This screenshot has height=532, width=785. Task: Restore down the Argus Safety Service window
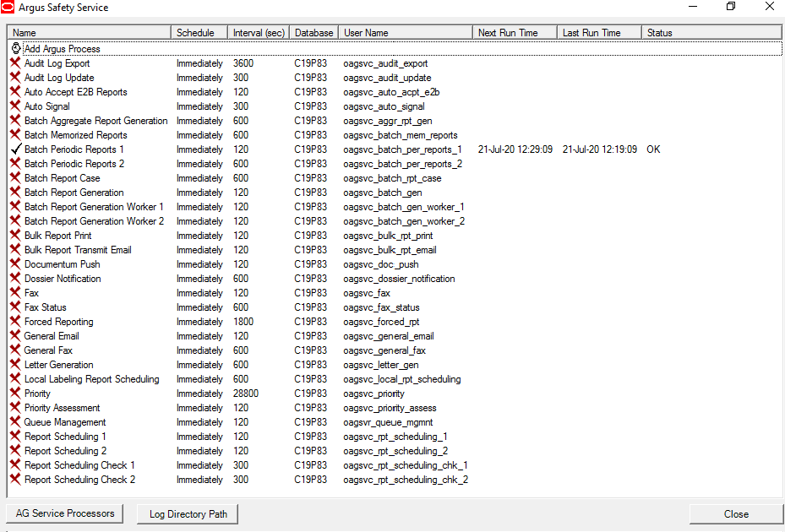731,7
